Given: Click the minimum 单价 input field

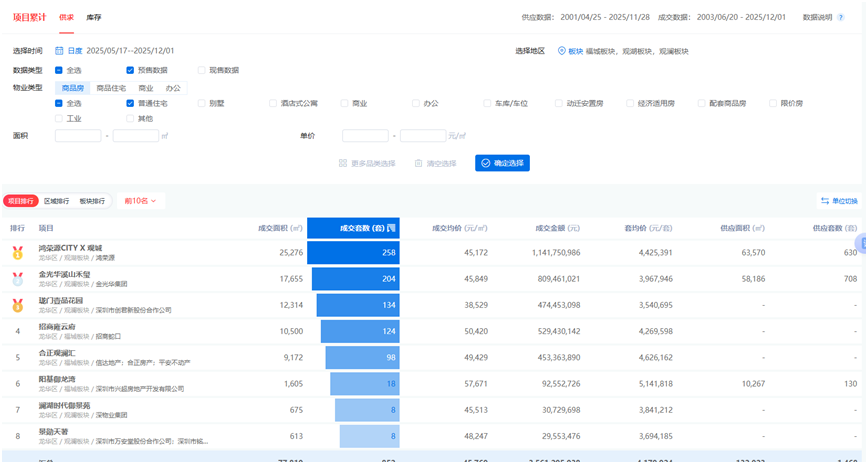Looking at the screenshot, I should point(365,135).
